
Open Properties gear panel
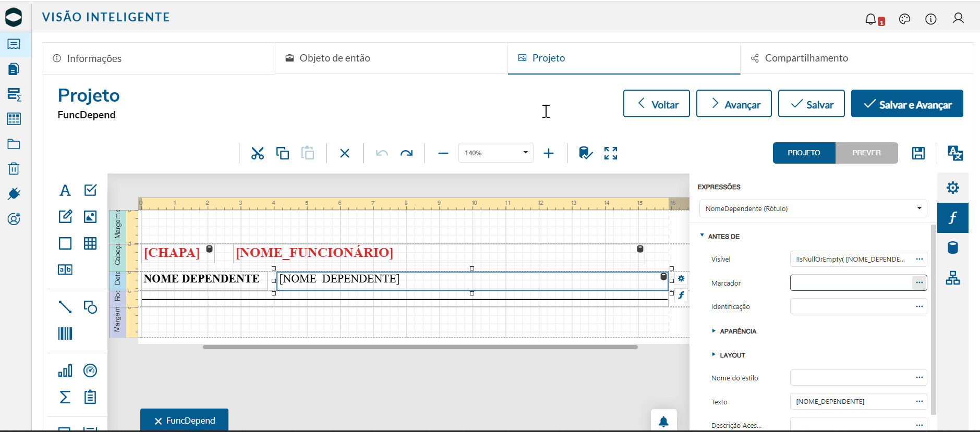(x=953, y=188)
